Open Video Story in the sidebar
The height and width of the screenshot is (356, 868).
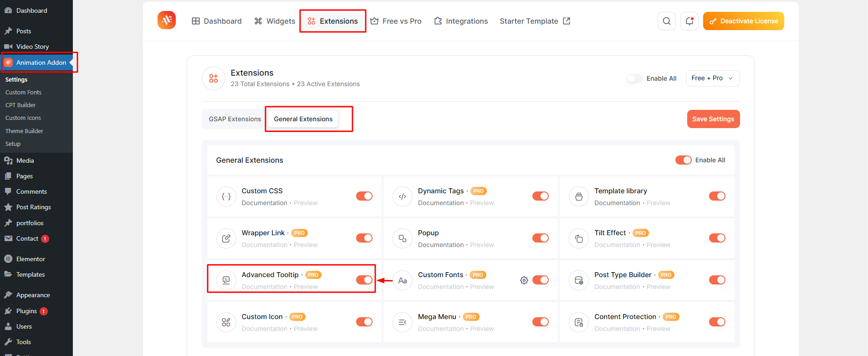(36, 46)
